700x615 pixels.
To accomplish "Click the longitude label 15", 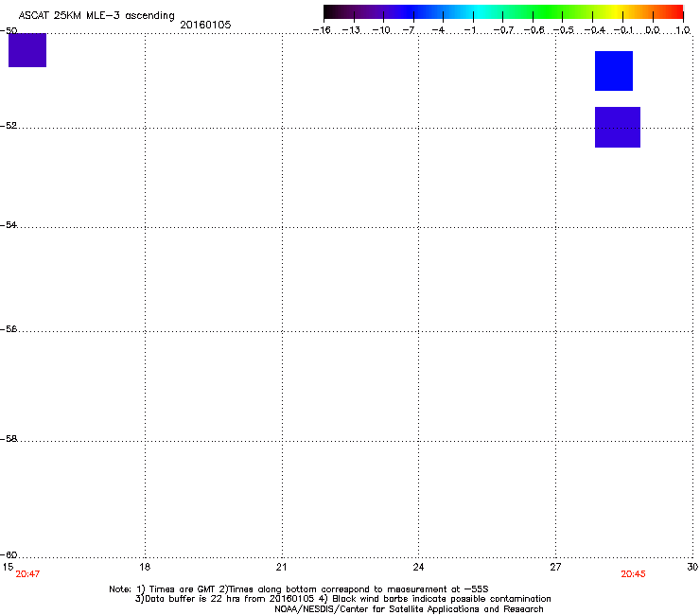I will click(8, 567).
